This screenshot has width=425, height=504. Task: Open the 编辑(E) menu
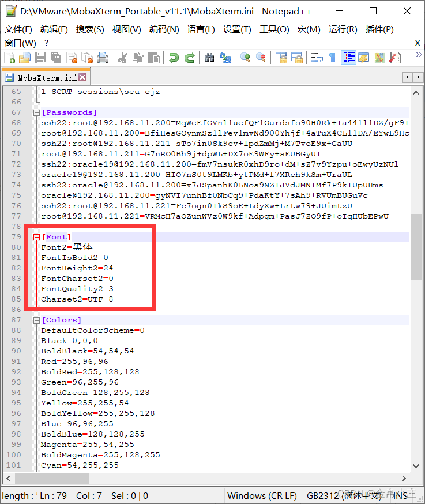pyautogui.click(x=54, y=29)
